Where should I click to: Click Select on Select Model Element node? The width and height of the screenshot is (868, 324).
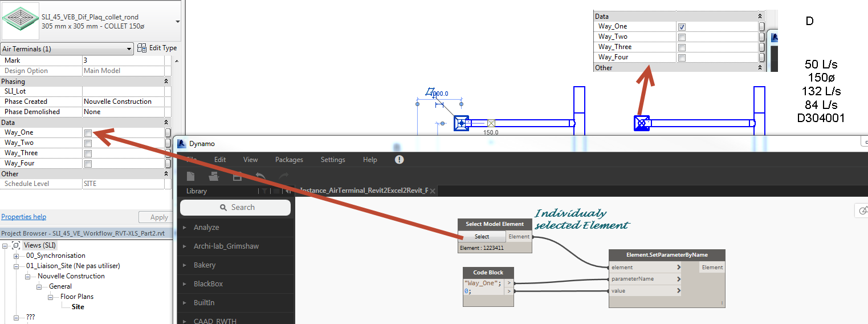click(482, 237)
